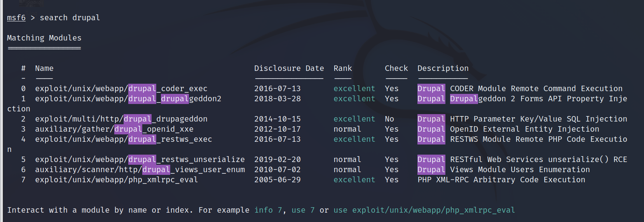Click the 'info 7' example command
644x222 pixels.
[268, 210]
